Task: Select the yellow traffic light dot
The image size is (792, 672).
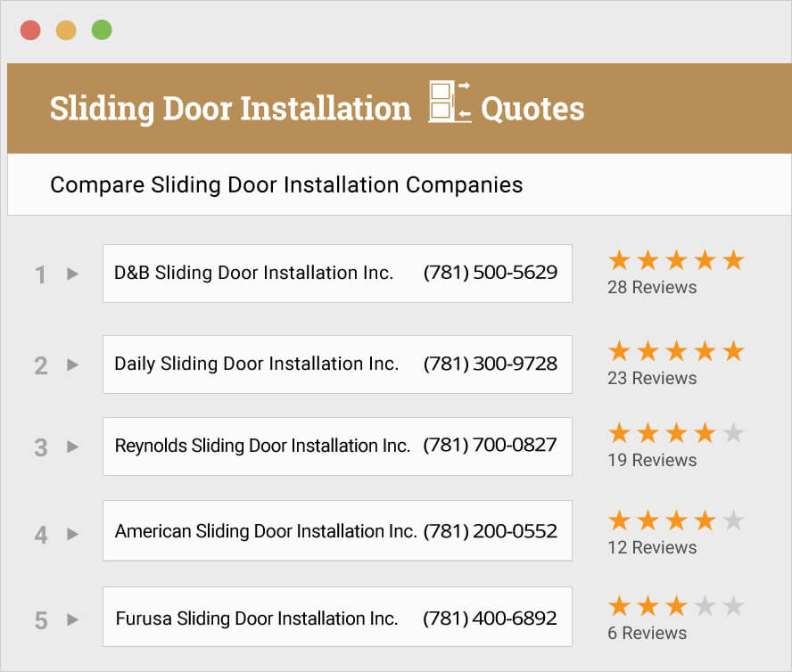Action: [65, 29]
